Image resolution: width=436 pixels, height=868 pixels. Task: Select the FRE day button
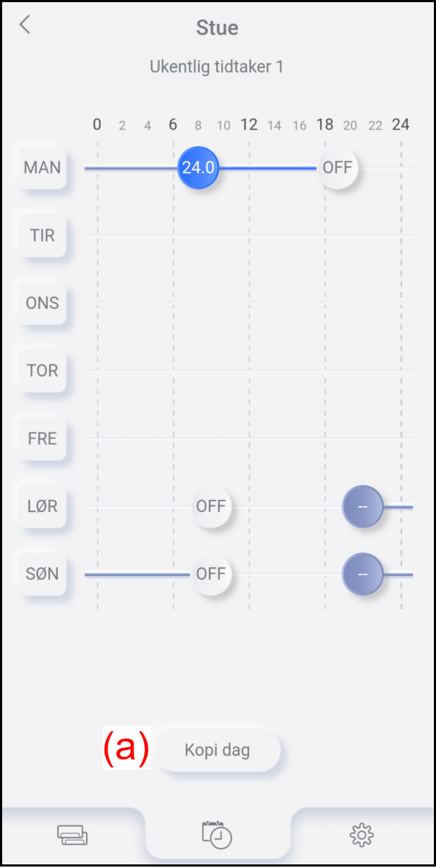43,438
